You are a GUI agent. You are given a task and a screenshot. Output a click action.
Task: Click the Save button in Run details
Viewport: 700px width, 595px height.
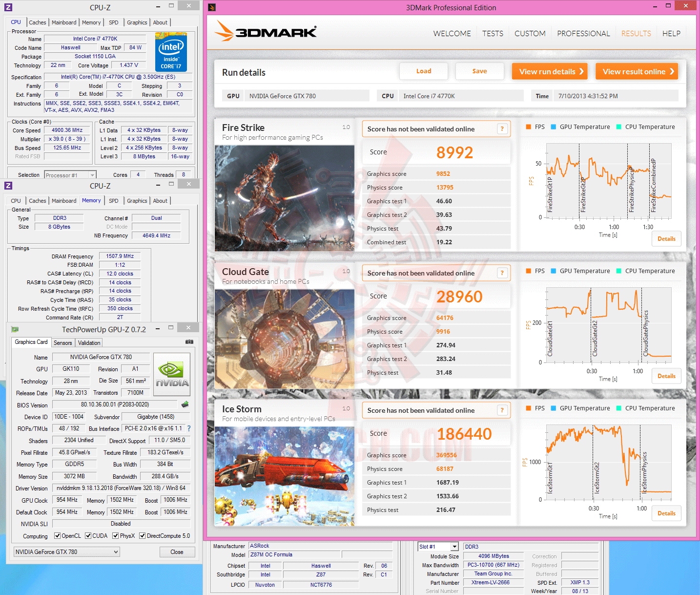coord(480,71)
